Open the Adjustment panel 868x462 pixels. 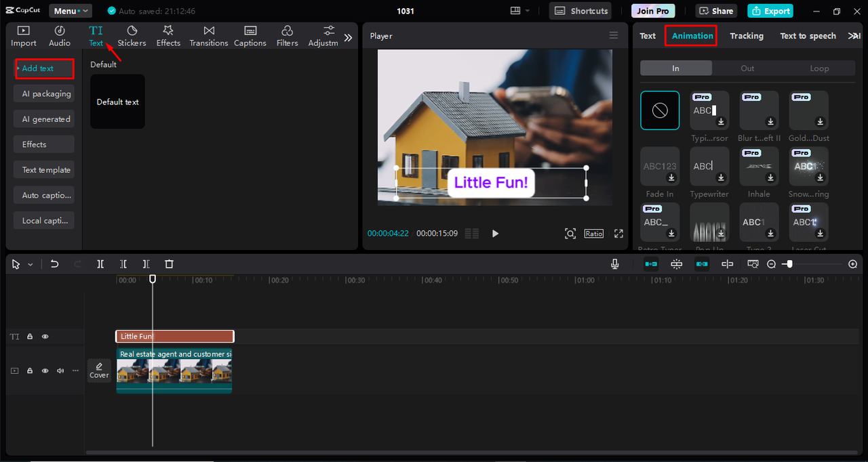pyautogui.click(x=323, y=36)
